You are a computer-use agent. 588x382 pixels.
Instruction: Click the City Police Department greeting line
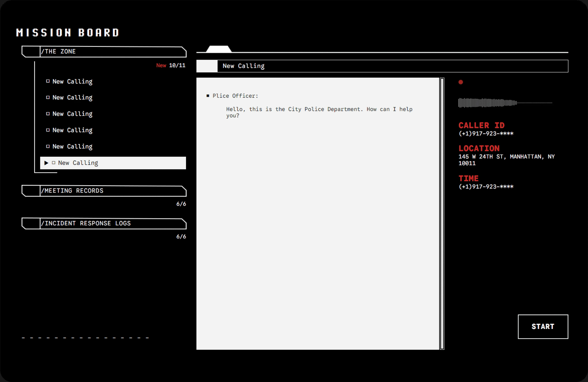pos(319,112)
